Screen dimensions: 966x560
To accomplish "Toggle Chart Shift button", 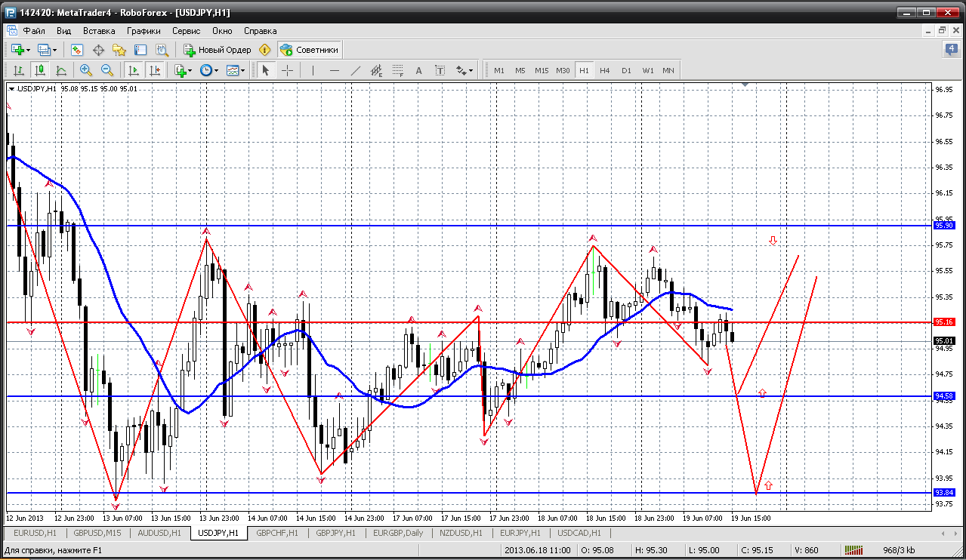I will click(155, 70).
